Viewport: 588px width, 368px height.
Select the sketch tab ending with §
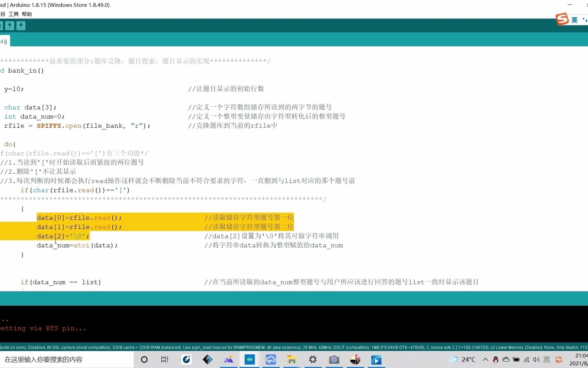[4, 41]
